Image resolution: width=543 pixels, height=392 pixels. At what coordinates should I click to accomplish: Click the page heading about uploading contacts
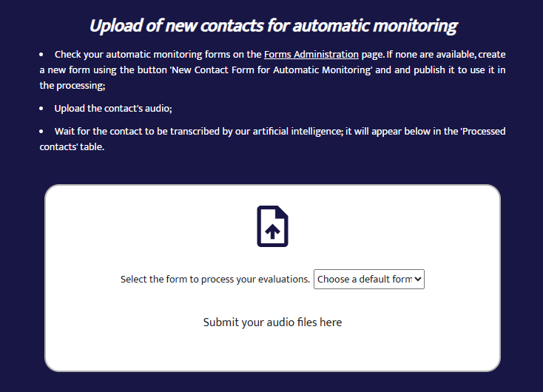(272, 26)
